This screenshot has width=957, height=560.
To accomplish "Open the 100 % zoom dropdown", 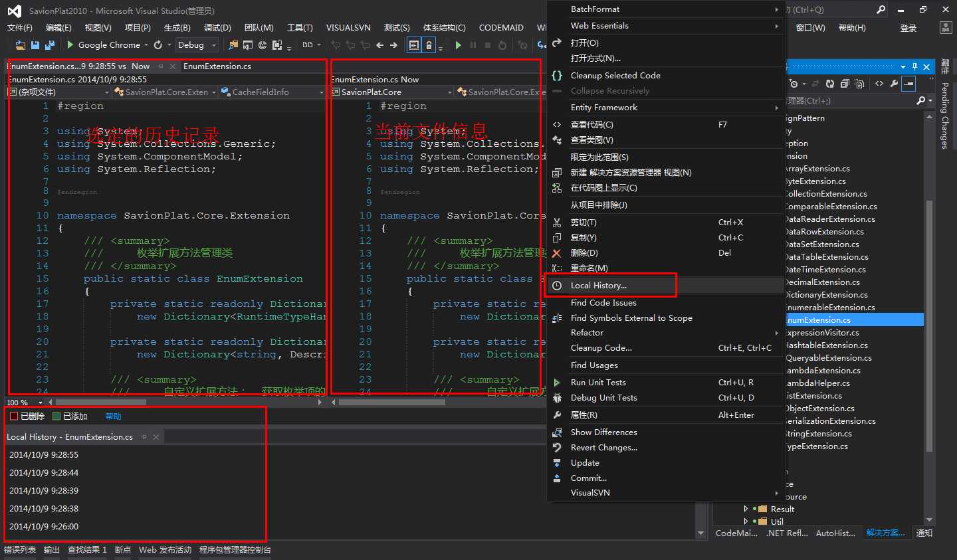I will point(25,403).
